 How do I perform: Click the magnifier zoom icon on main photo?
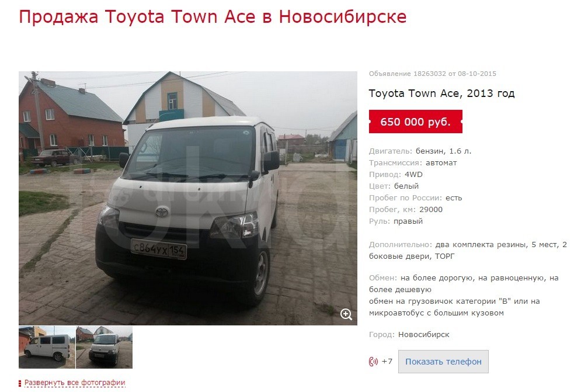tap(346, 314)
